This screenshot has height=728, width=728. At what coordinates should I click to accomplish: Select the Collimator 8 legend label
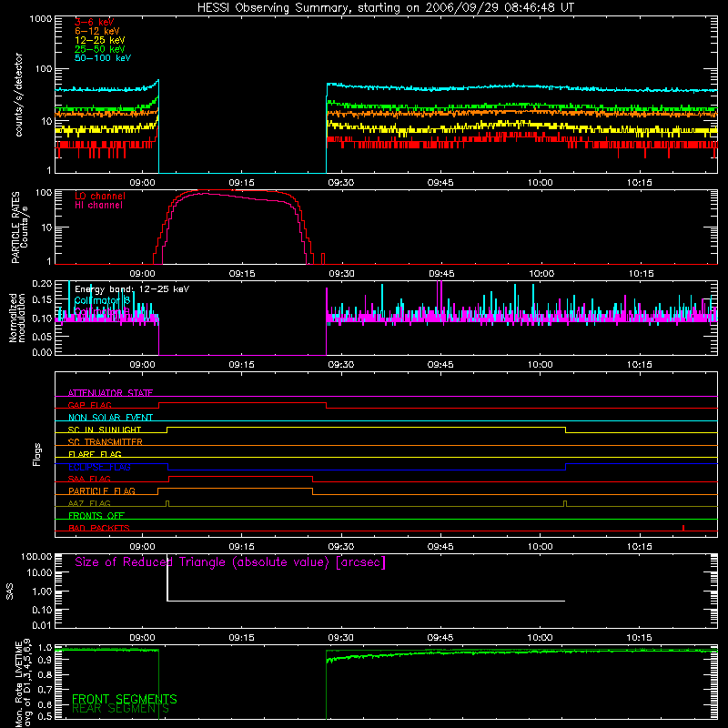102,300
